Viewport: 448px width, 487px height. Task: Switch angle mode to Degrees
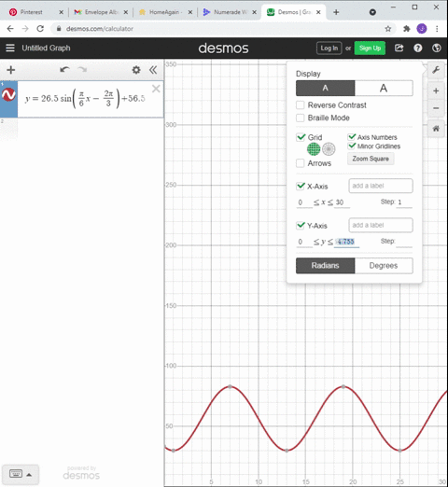tap(384, 266)
